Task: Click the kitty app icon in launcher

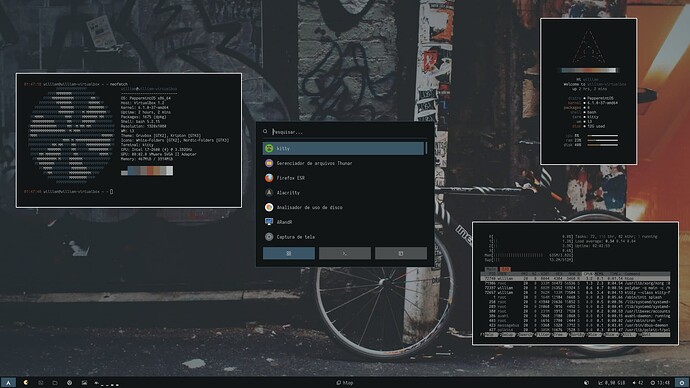Action: coord(269,149)
